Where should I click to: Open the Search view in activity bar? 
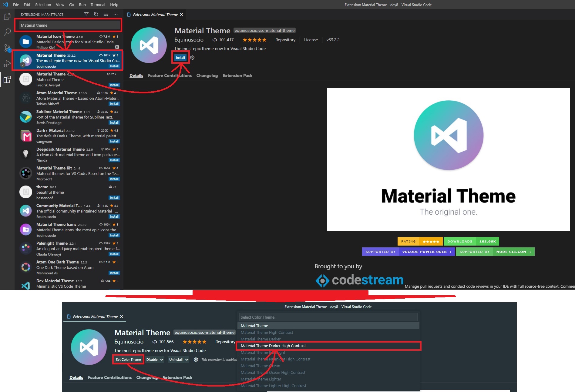7,32
